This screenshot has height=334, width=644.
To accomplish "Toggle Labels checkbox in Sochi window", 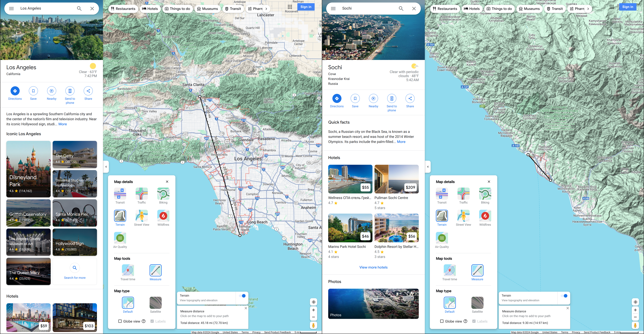I will click(474, 321).
